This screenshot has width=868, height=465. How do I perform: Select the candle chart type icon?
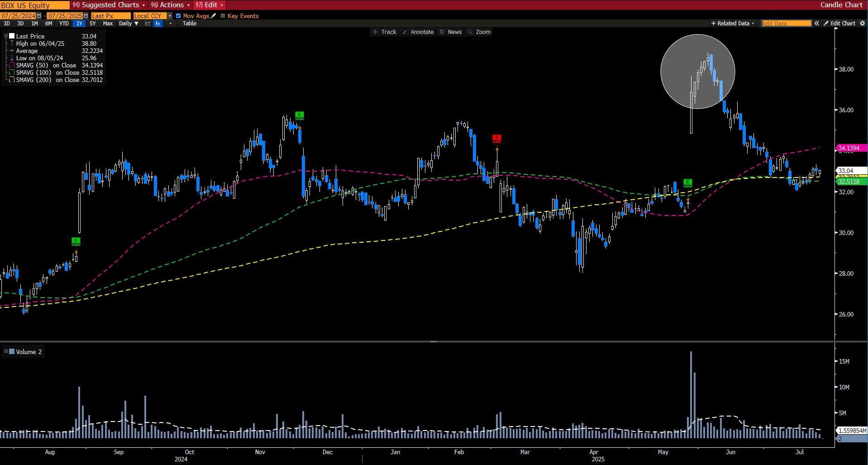pyautogui.click(x=158, y=24)
